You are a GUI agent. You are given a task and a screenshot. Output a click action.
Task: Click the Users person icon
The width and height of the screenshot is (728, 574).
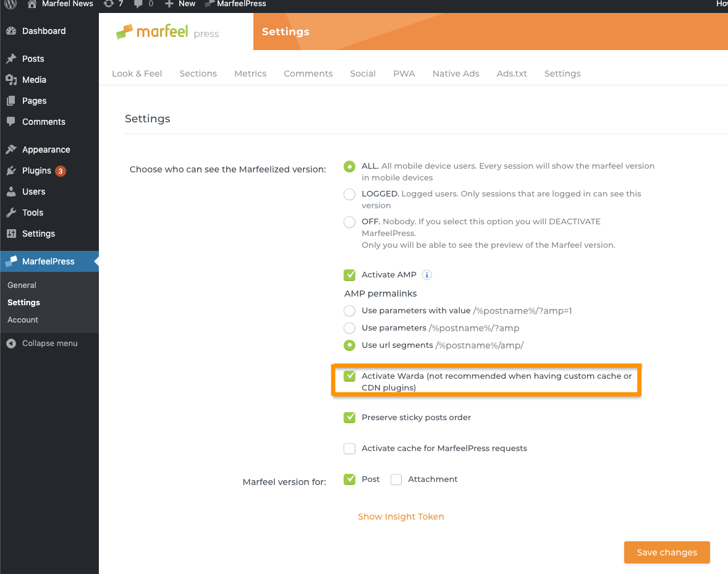(11, 192)
